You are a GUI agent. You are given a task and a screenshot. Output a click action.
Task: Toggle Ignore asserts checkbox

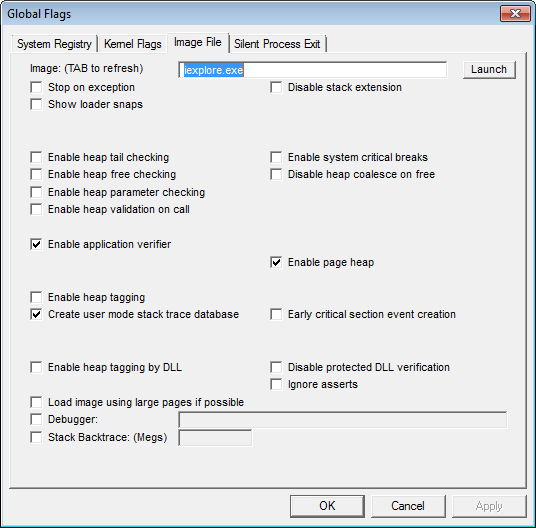click(x=276, y=384)
